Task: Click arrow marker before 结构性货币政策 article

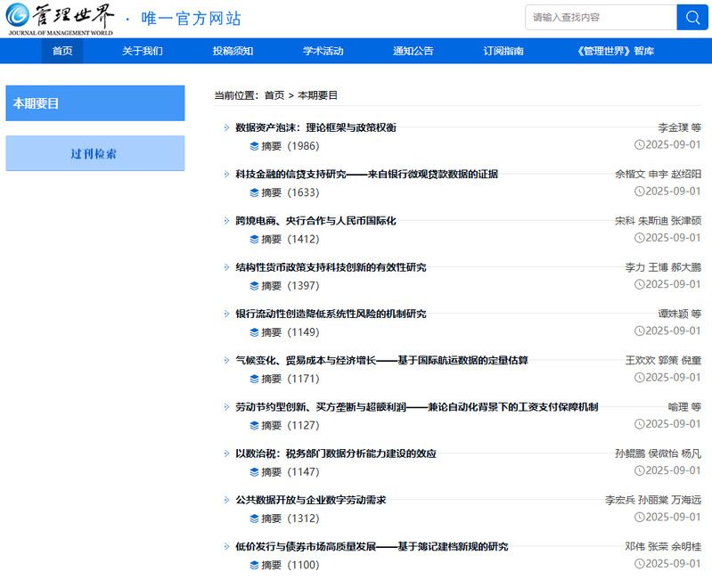Action: click(x=226, y=267)
